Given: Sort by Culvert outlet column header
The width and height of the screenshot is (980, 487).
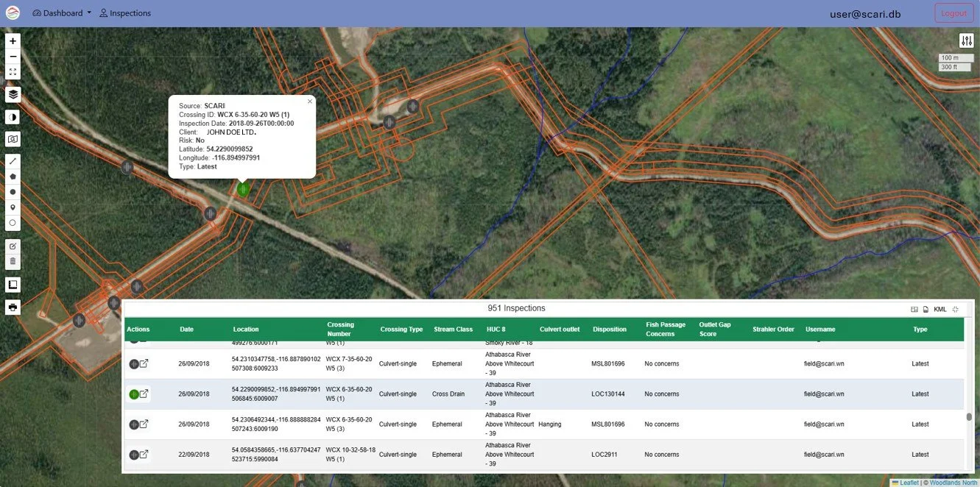Looking at the screenshot, I should point(560,330).
